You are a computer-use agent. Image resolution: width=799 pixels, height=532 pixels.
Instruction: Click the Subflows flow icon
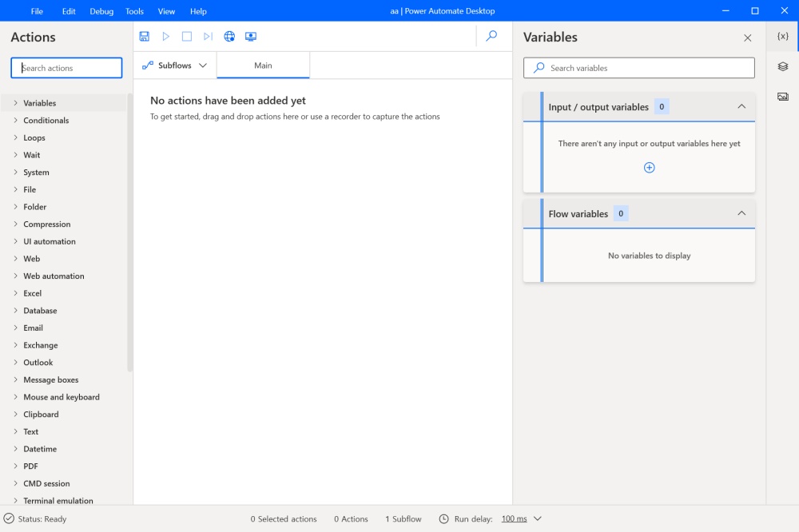click(148, 66)
